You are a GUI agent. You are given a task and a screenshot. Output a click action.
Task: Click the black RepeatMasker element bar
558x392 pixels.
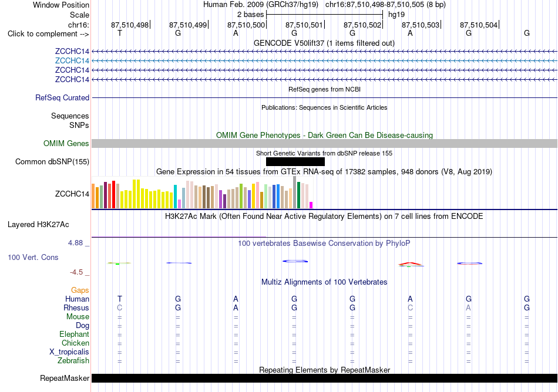(325, 378)
